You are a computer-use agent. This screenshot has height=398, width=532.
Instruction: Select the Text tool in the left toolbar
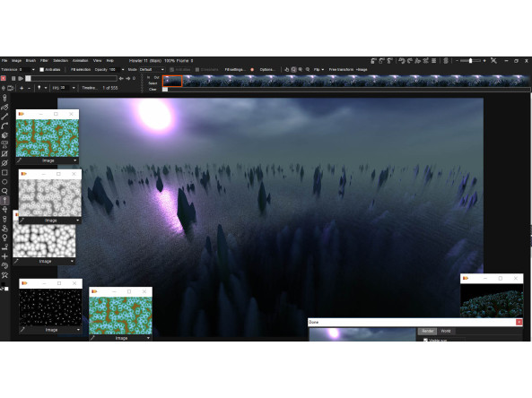pos(4,144)
